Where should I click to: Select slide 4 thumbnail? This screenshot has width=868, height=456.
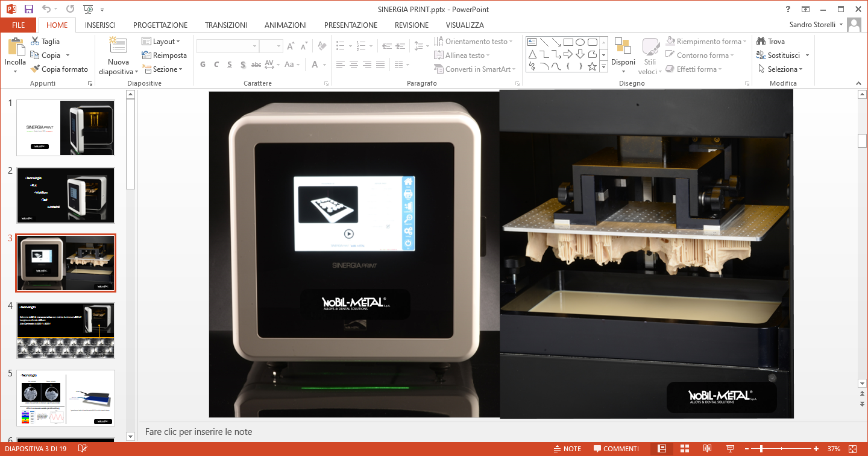pyautogui.click(x=66, y=331)
